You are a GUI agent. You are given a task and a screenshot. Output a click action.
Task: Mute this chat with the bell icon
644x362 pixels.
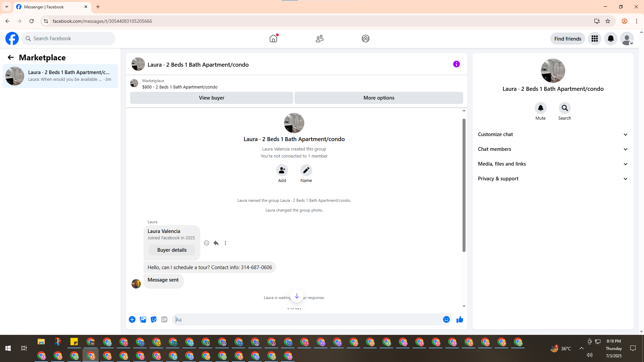540,108
